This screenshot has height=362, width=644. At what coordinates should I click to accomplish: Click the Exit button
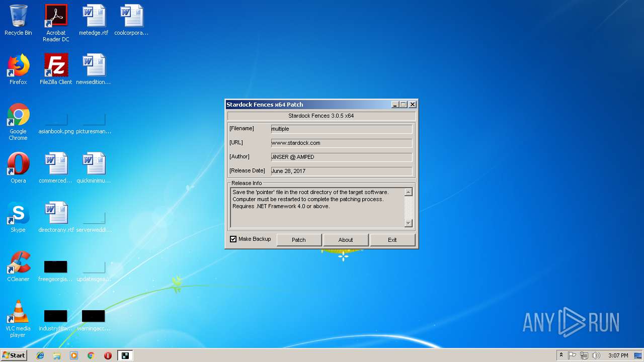(x=392, y=240)
